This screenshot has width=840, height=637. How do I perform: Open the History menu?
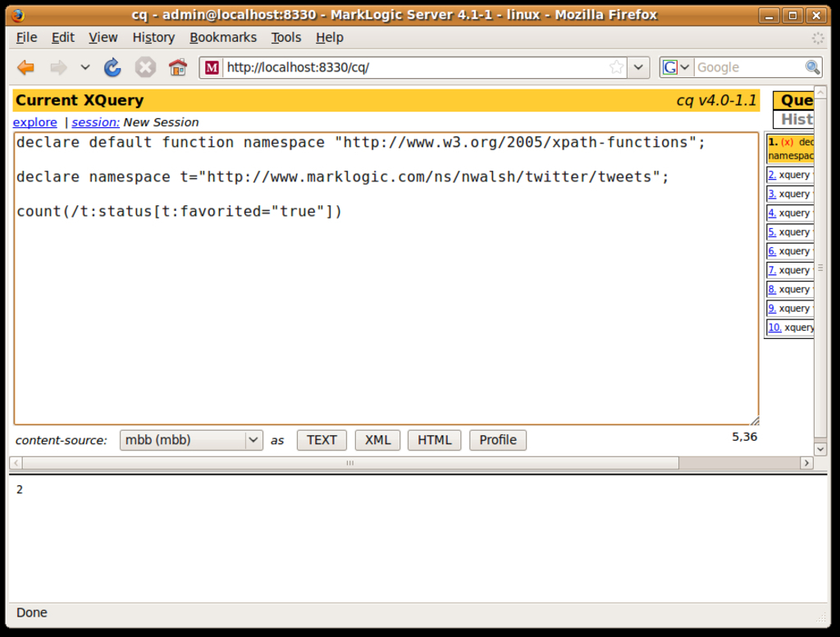coord(153,38)
